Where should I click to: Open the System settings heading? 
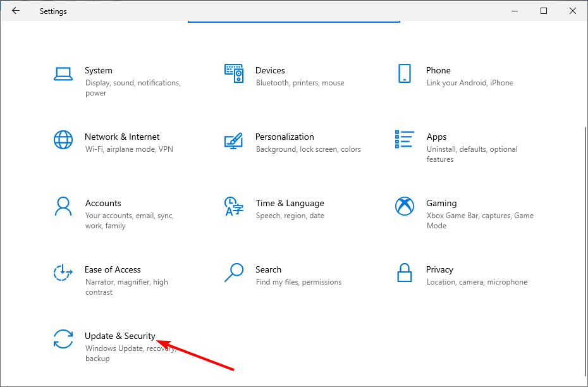99,70
